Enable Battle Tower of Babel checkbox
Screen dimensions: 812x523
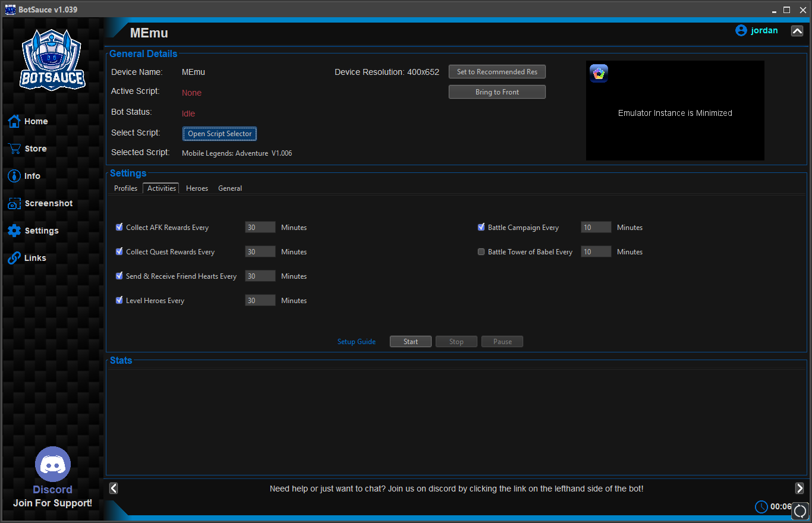(x=481, y=252)
